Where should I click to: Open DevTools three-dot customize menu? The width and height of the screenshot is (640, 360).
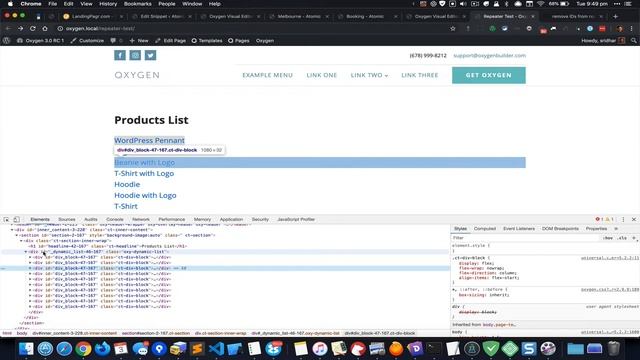tap(623, 219)
